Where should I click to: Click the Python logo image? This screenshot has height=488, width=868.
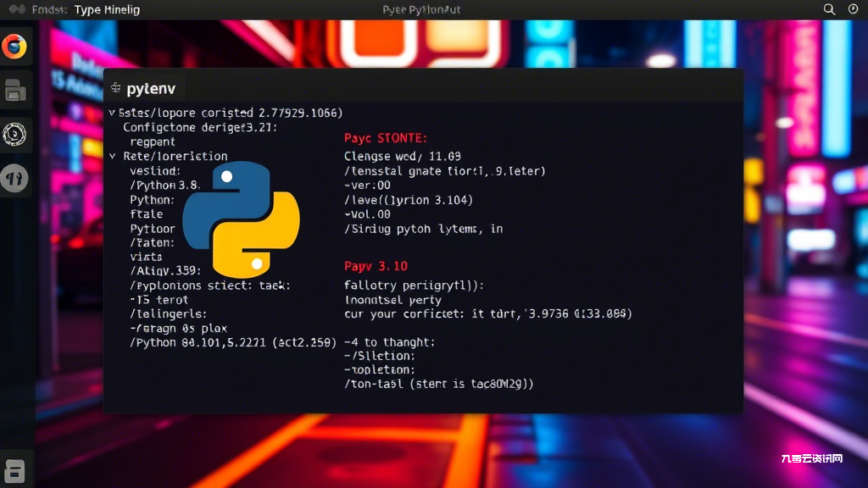(x=242, y=219)
